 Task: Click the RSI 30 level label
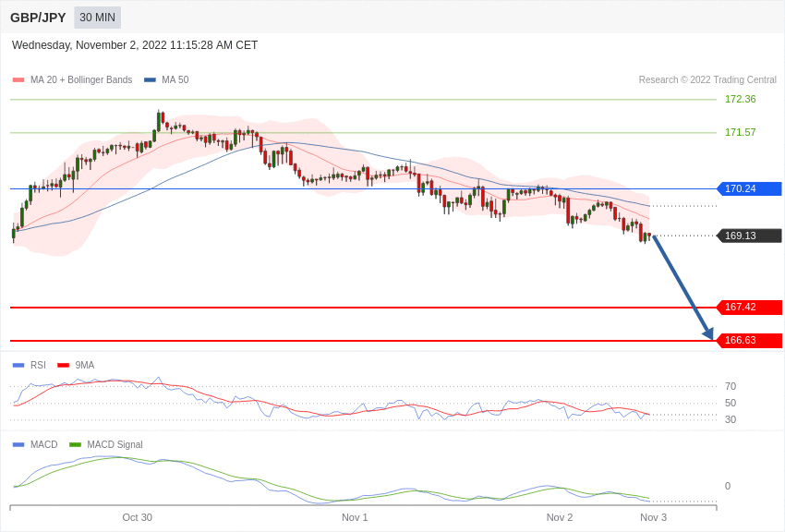pyautogui.click(x=731, y=419)
